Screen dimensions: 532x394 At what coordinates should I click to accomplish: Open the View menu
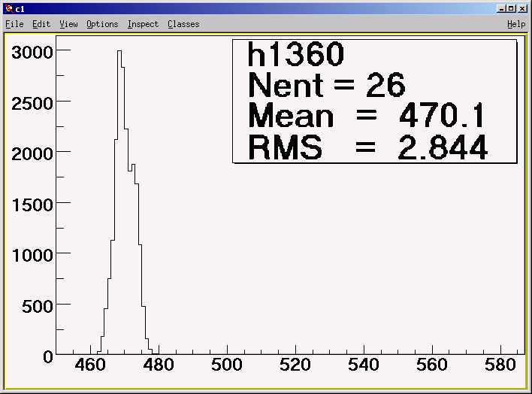68,24
